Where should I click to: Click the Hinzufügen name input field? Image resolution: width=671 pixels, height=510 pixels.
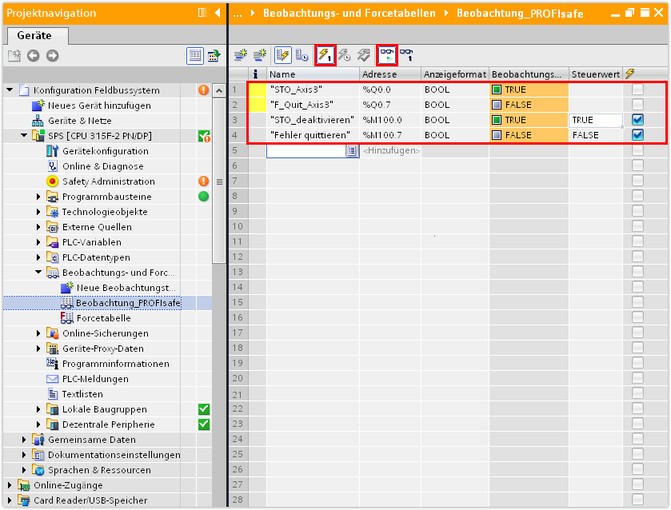click(x=305, y=150)
